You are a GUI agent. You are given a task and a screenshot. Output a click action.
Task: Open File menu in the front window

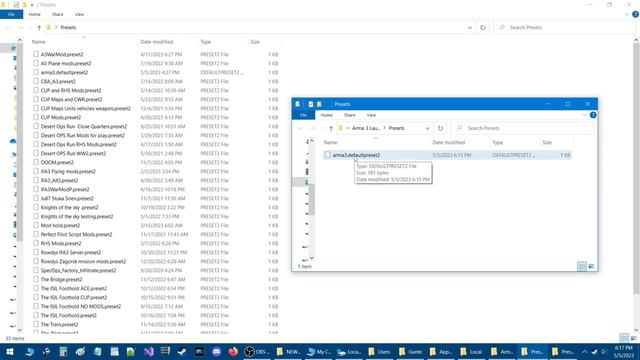303,115
